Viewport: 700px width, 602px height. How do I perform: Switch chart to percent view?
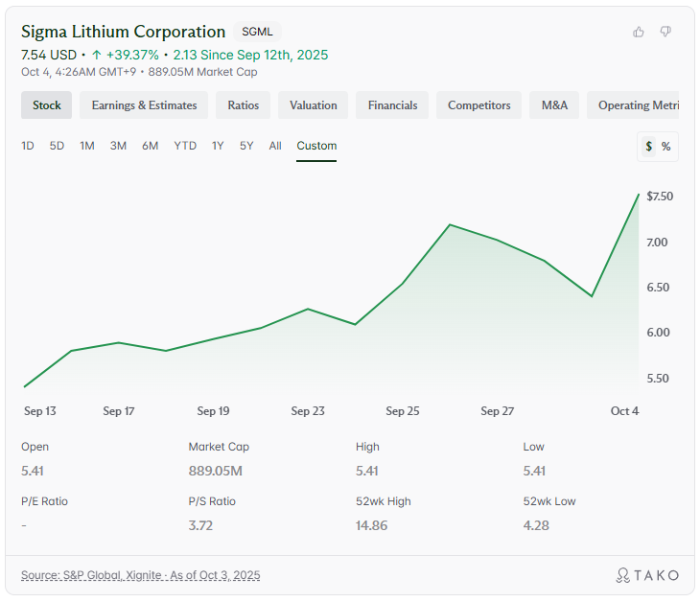(x=666, y=147)
